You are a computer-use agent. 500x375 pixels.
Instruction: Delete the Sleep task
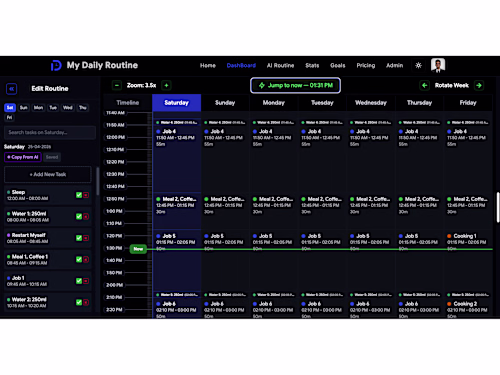point(86,195)
